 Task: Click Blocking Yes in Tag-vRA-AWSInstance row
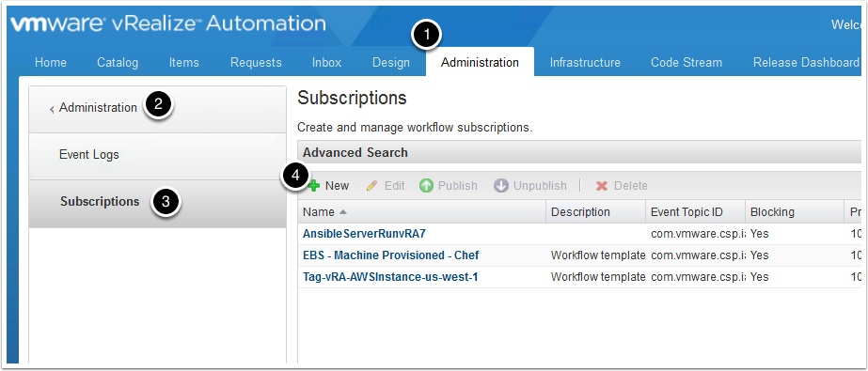click(760, 277)
